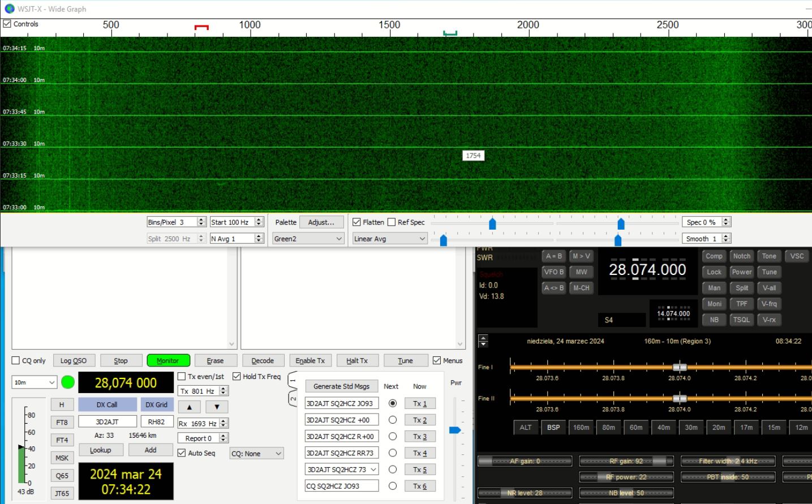The width and height of the screenshot is (812, 504).
Task: Click the green status indicator circle
Action: coord(68,382)
